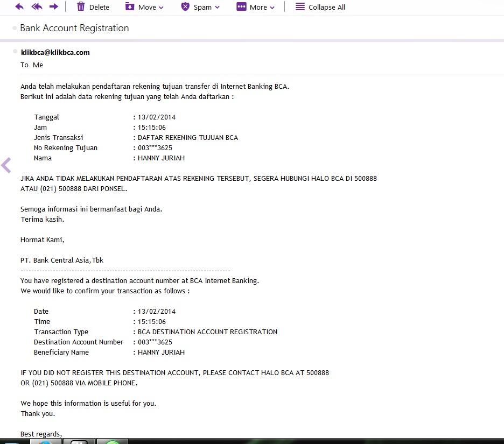
Task: Click the Delete trash can icon
Action: pyautogui.click(x=81, y=6)
